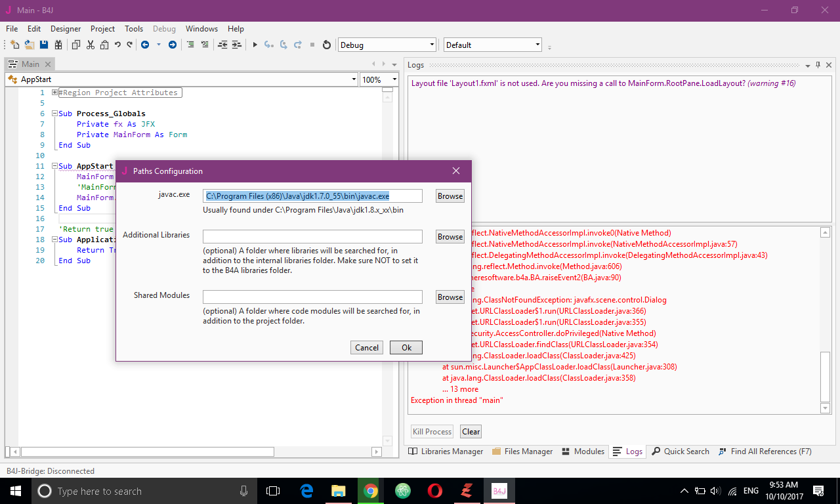Image resolution: width=840 pixels, height=504 pixels.
Task: Open the Help menu
Action: [x=236, y=29]
